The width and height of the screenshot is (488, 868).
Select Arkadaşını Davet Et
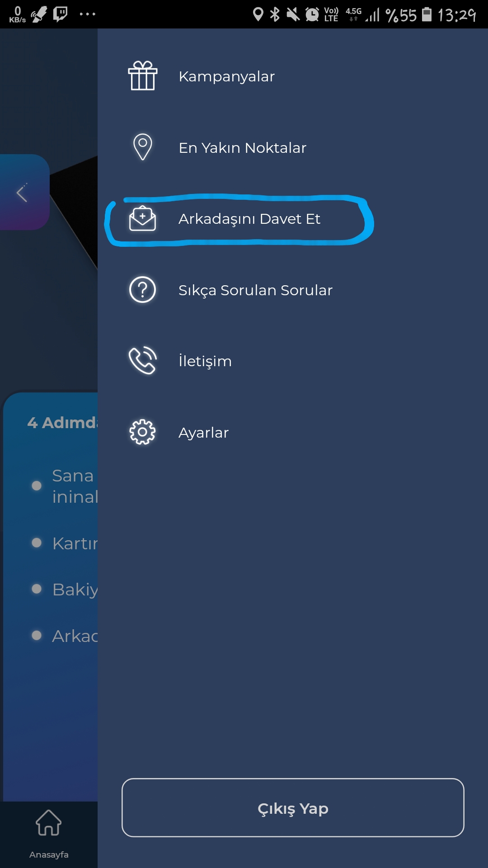[x=249, y=219]
